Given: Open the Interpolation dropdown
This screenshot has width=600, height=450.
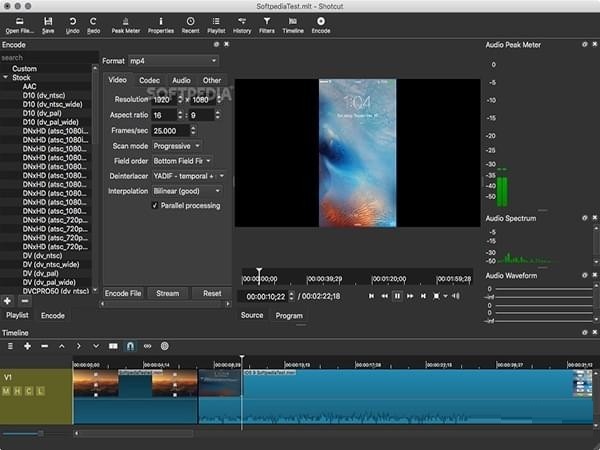Looking at the screenshot, I should (187, 191).
